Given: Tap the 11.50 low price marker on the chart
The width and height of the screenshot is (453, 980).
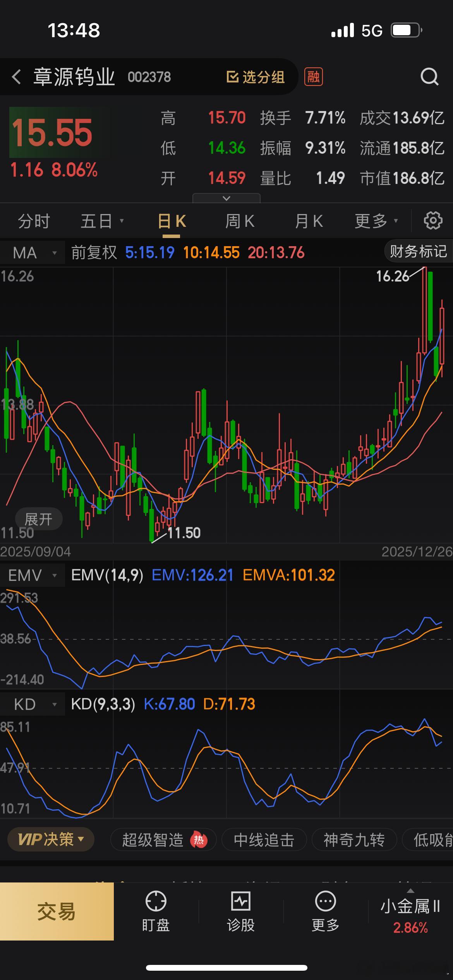Looking at the screenshot, I should (184, 533).
